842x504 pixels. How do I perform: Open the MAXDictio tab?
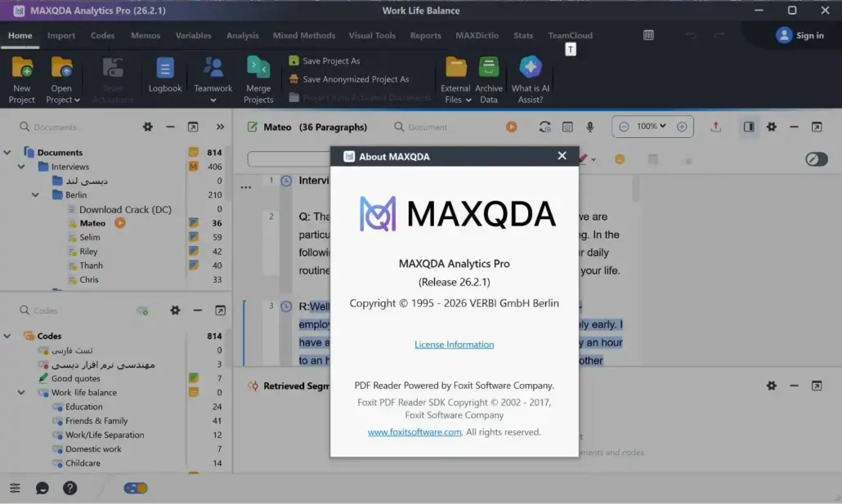coord(477,35)
